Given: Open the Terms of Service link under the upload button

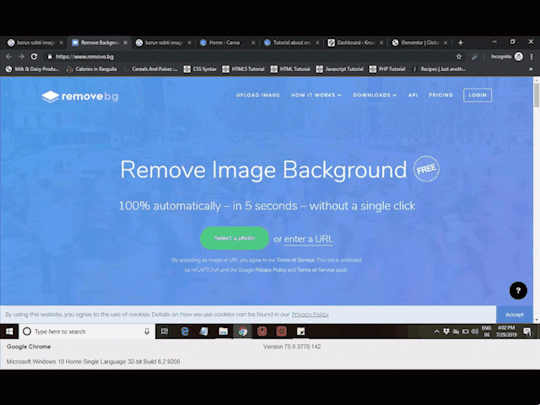Looking at the screenshot, I should (x=295, y=260).
